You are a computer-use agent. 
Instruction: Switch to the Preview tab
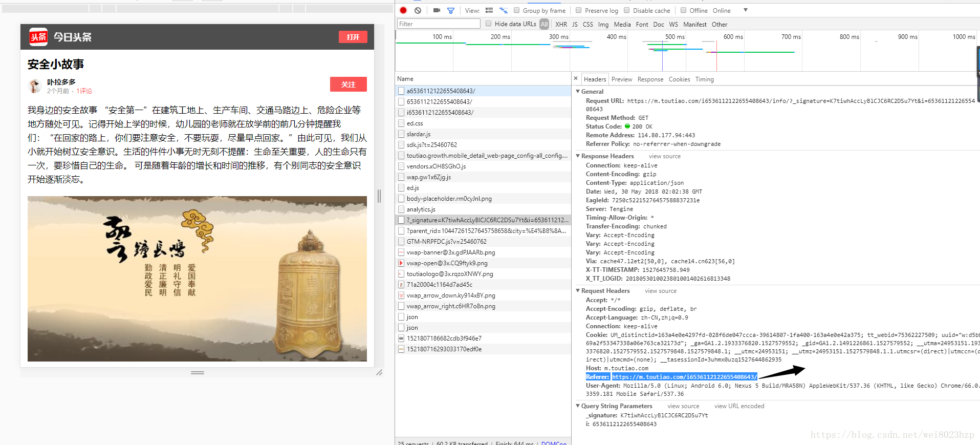pos(622,79)
